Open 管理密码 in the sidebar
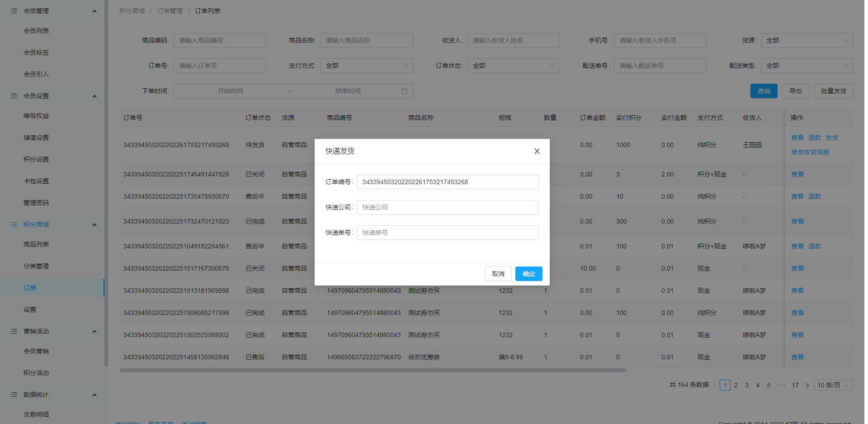The height and width of the screenshot is (424, 868). [x=36, y=203]
